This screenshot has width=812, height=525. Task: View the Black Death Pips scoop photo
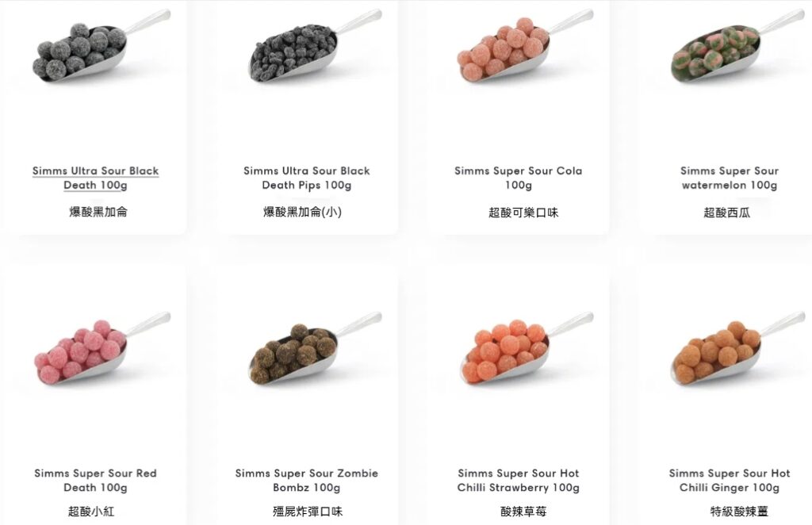coord(316,47)
